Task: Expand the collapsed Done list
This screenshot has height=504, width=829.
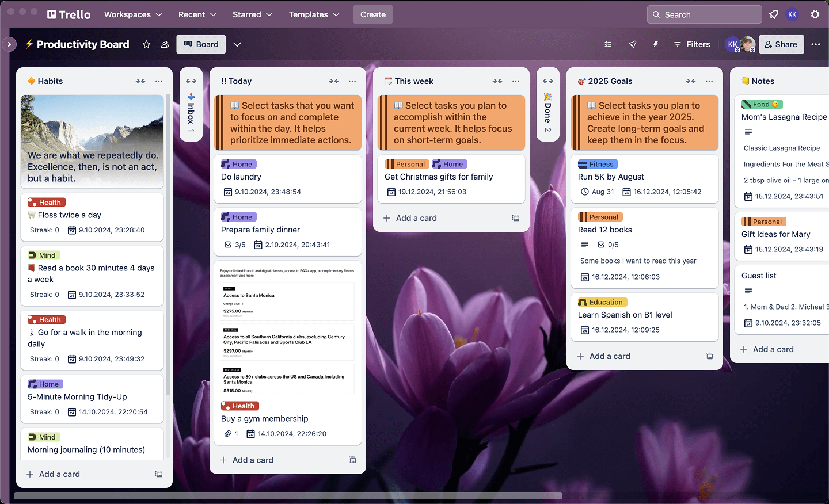Action: (x=548, y=81)
